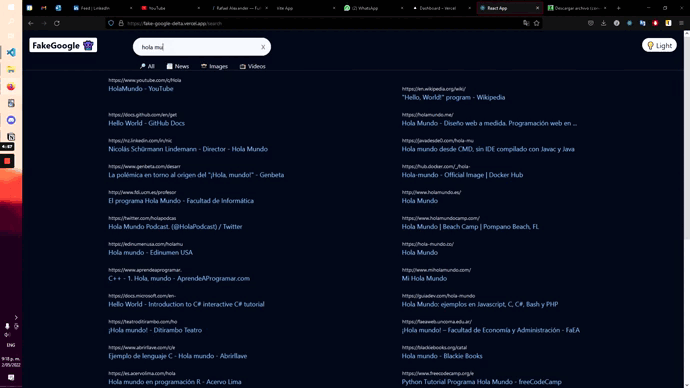Open El programa Hola Mundo result
This screenshot has width=690, height=388.
point(181,201)
